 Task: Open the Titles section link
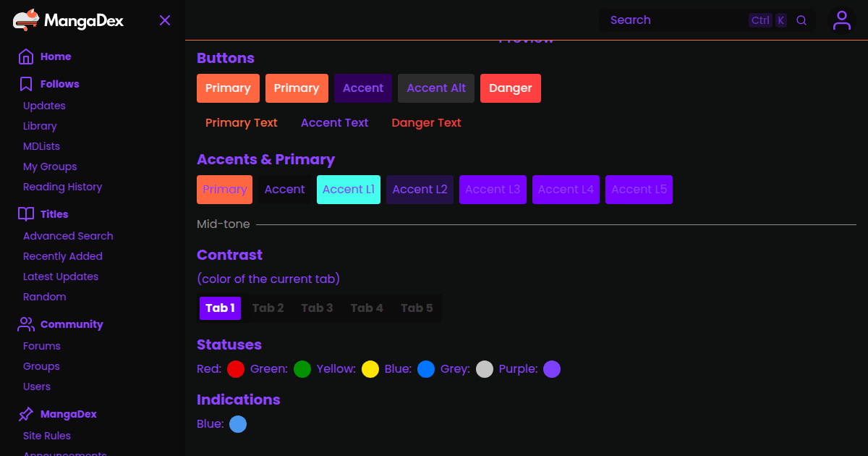point(54,214)
